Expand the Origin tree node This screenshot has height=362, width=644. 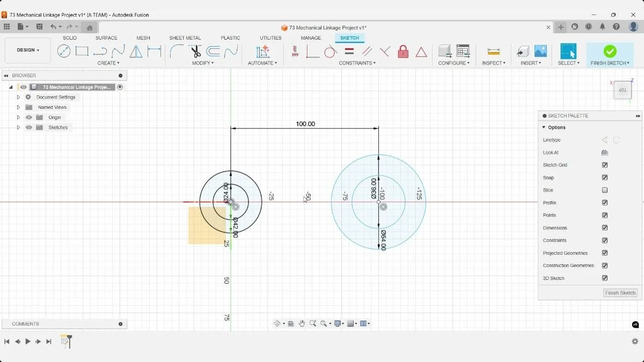(18, 117)
